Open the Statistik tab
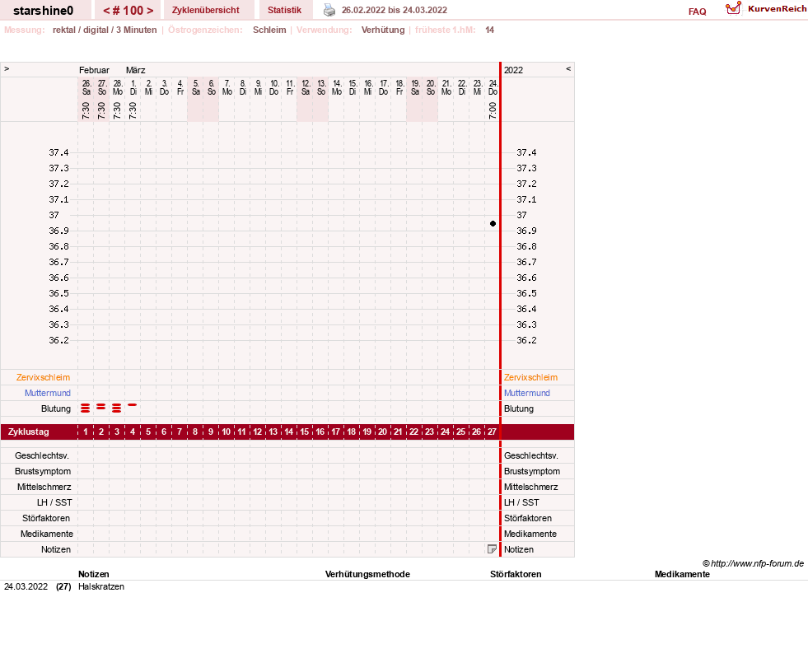The image size is (808, 672). tap(284, 11)
